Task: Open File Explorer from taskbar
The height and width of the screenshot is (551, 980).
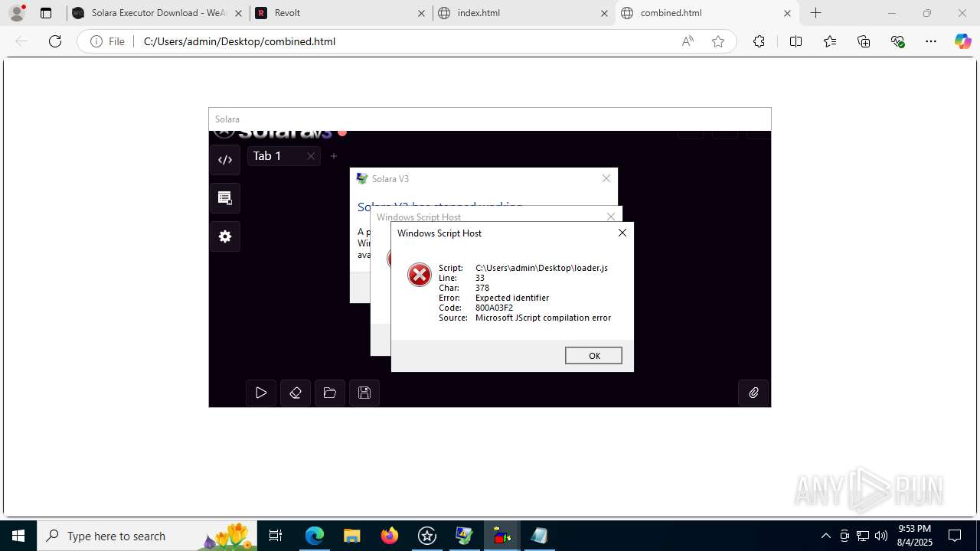Action: point(351,536)
